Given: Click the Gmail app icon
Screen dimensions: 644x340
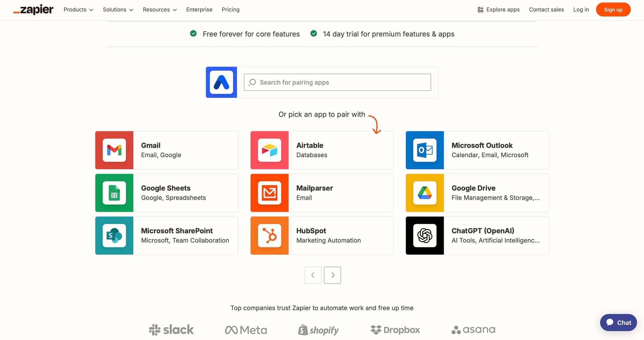Looking at the screenshot, I should tap(114, 150).
